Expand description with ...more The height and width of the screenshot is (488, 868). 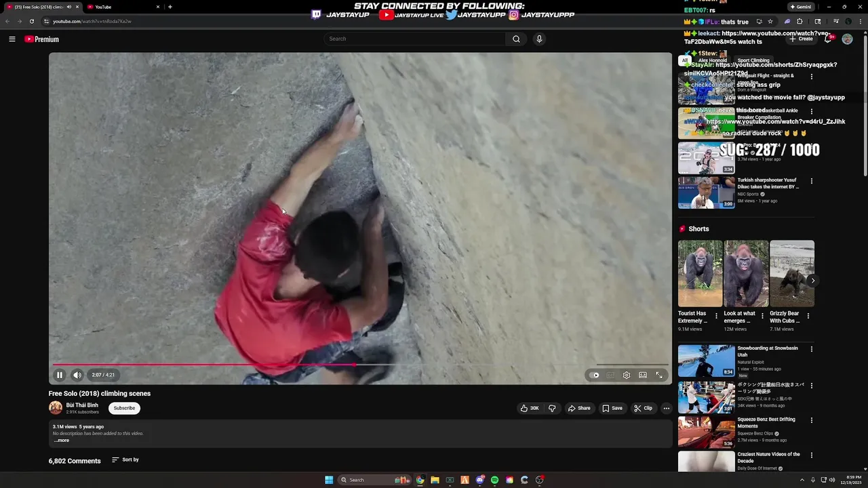pos(62,441)
